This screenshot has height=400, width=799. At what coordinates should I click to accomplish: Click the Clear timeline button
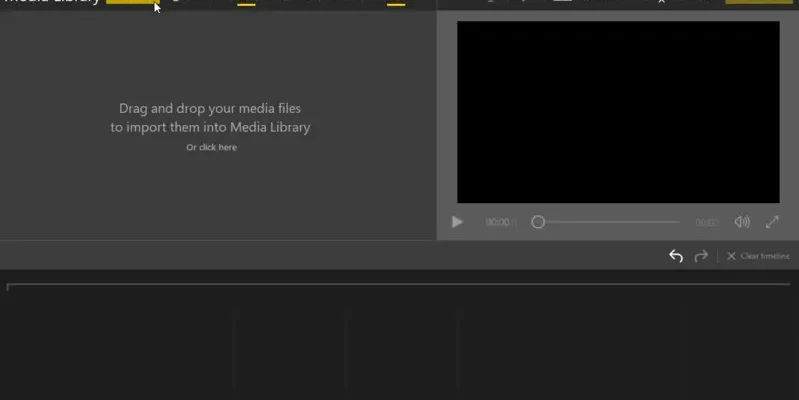tap(758, 256)
